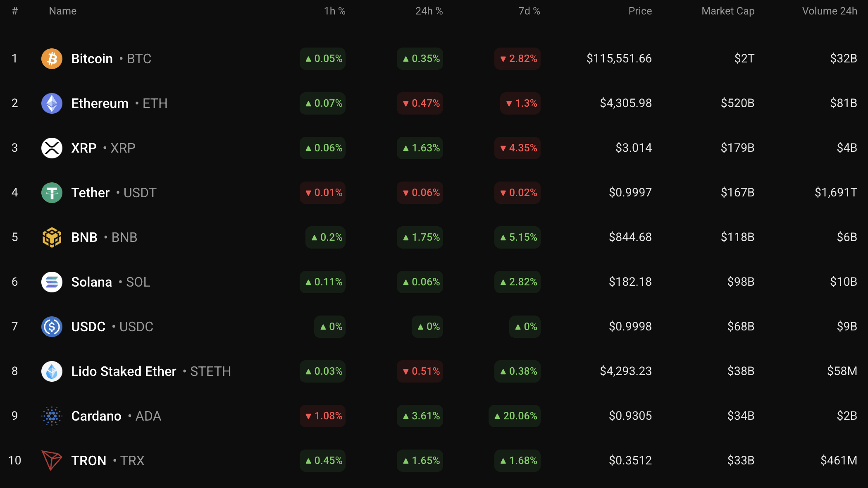
Task: Open Tether by clicking its green icon
Action: click(x=51, y=192)
